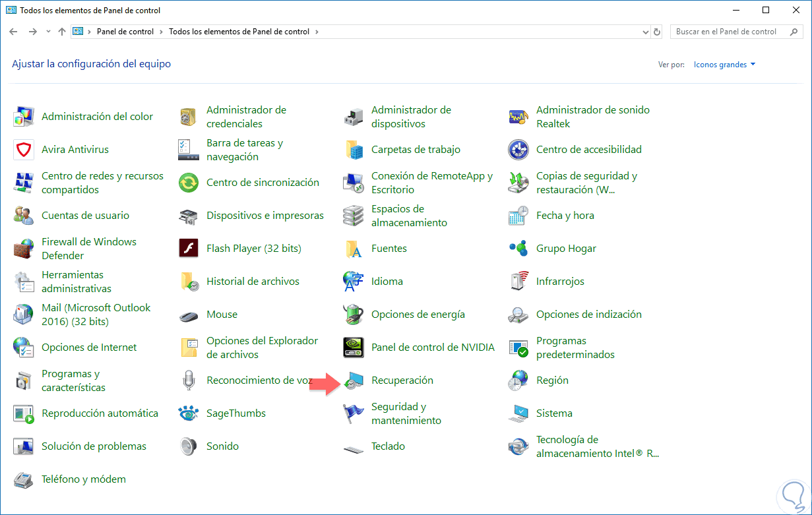Open Copias de seguridad y restauración link
The width and height of the screenshot is (812, 515).
[x=586, y=183]
